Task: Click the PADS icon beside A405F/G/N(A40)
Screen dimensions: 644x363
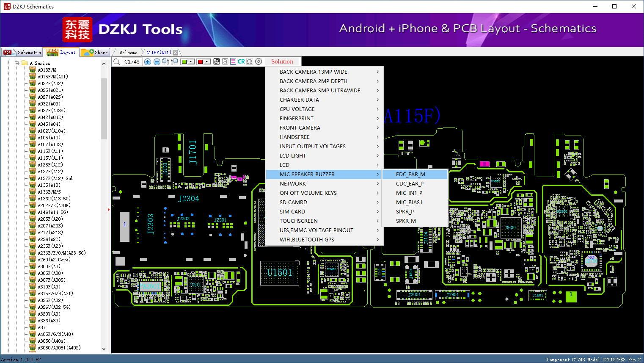Action: [33, 334]
